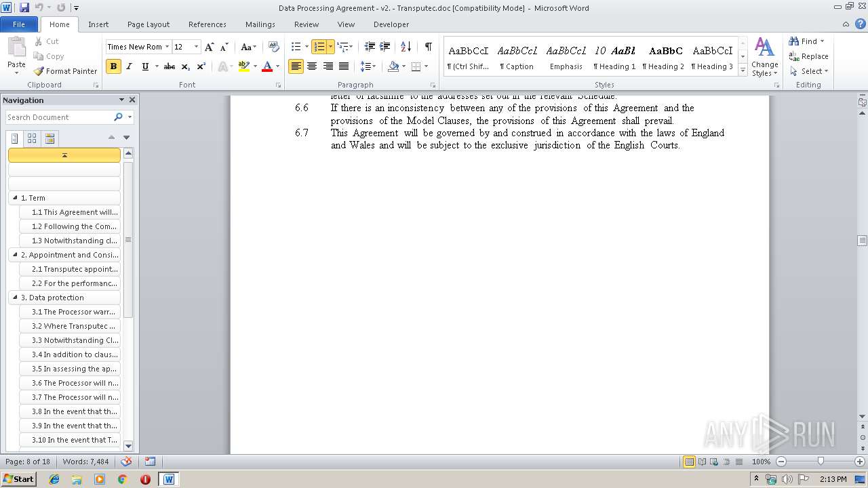The image size is (868, 488).
Task: Switch to the Page Layout tab
Action: click(x=149, y=24)
